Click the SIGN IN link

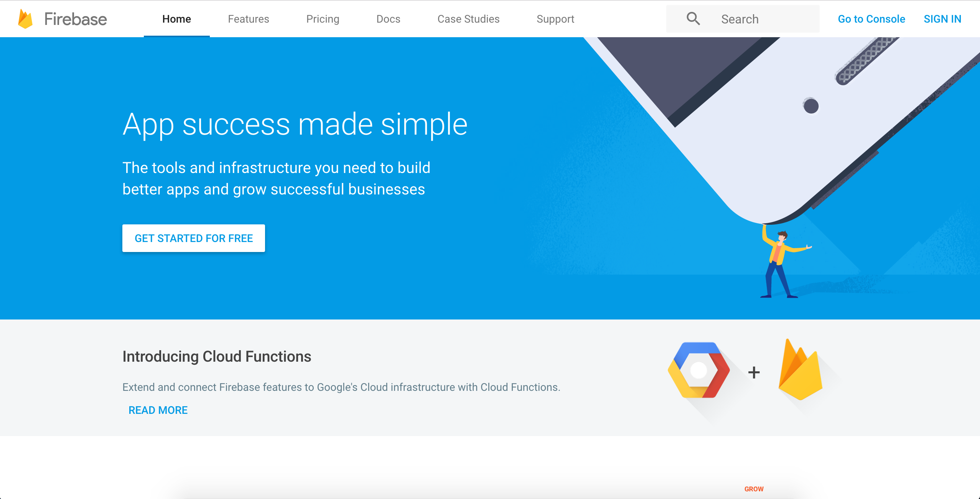pyautogui.click(x=942, y=19)
